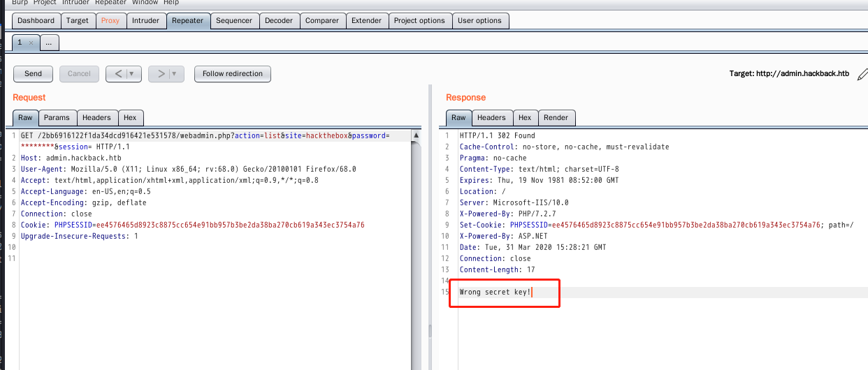Select the Raw tab in Request panel
868x370 pixels.
[x=25, y=117]
